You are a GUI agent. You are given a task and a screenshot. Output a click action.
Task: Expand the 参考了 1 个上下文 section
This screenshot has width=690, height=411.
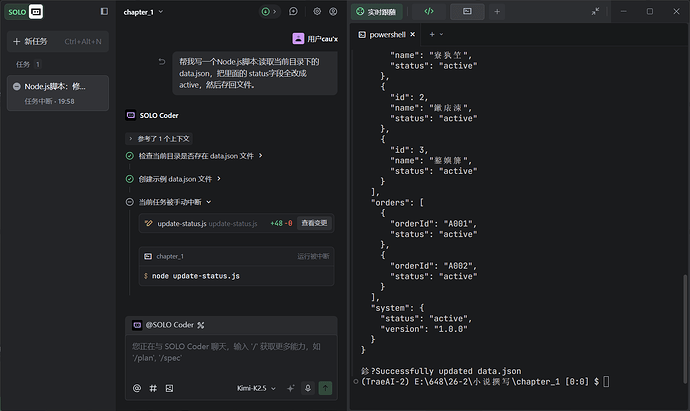(x=161, y=138)
